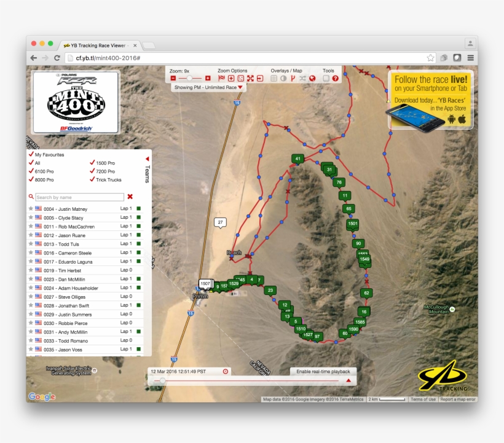
Task: Toggle the Trick Trucks class filter
Action: (92, 179)
